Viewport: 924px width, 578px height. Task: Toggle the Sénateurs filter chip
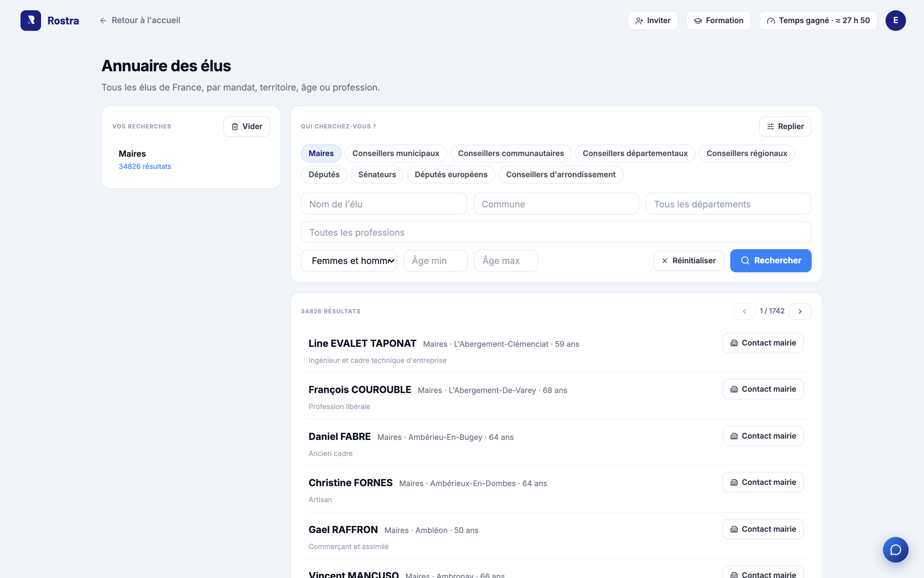(377, 175)
